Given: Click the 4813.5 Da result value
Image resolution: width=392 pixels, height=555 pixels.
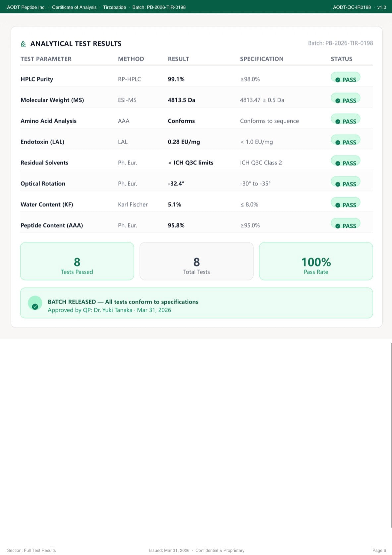Looking at the screenshot, I should coord(182,100).
